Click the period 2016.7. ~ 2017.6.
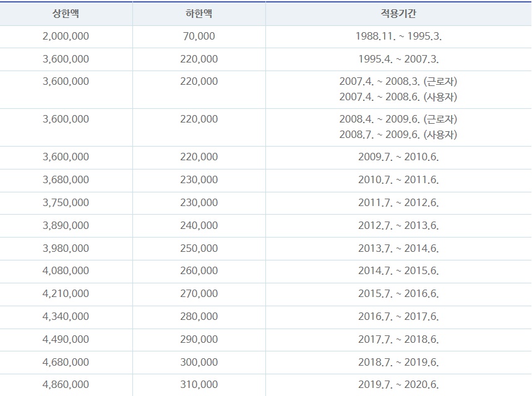The width and height of the screenshot is (532, 396). pos(398,317)
